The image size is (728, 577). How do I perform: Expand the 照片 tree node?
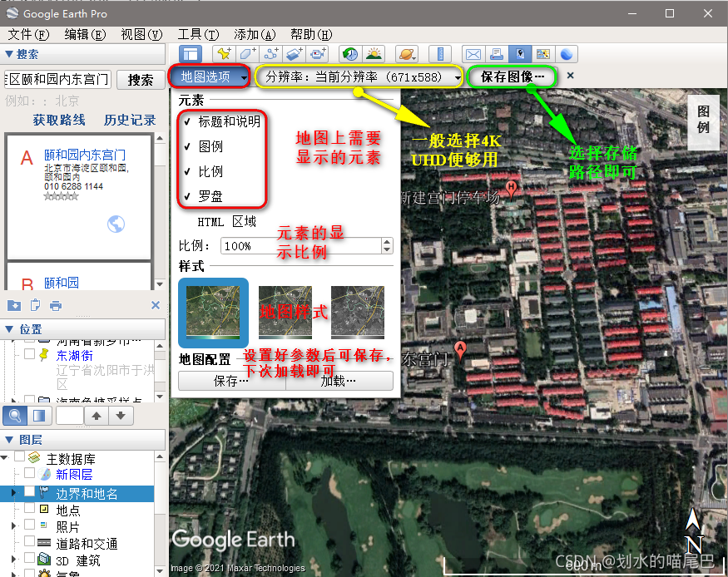13,525
